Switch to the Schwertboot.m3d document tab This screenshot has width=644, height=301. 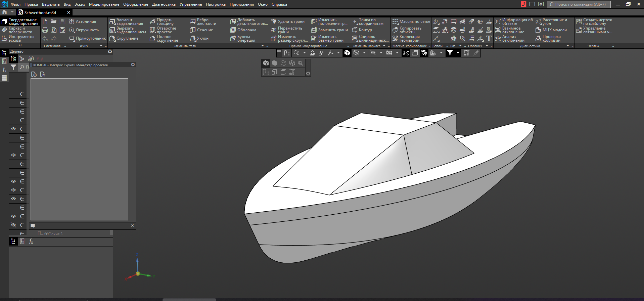tap(40, 12)
